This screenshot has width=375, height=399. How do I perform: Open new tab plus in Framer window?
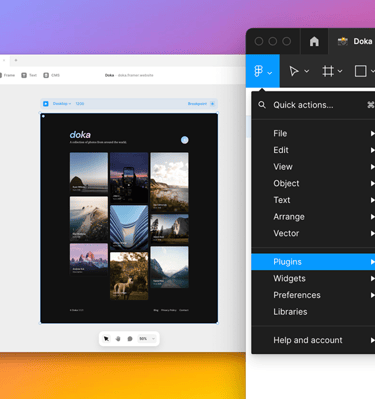point(16,60)
